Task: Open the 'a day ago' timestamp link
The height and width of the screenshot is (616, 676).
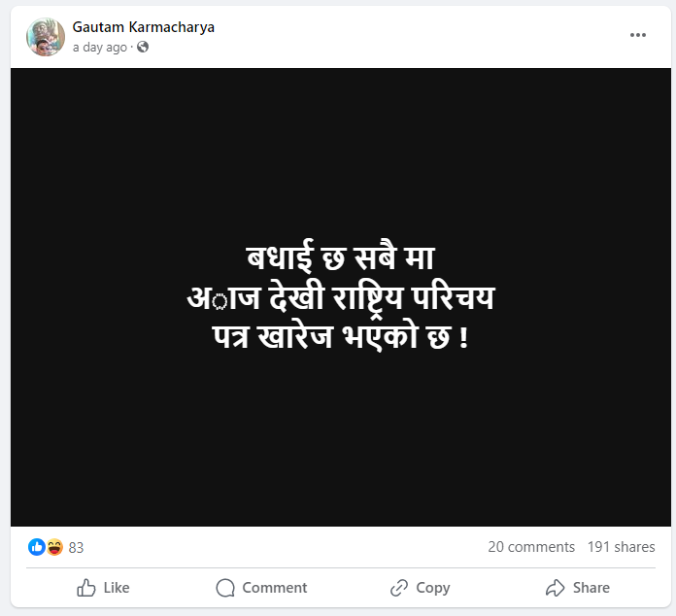Action: click(100, 47)
